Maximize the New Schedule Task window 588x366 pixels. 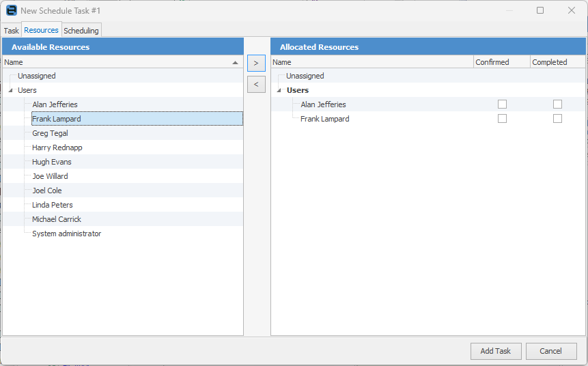pyautogui.click(x=540, y=10)
